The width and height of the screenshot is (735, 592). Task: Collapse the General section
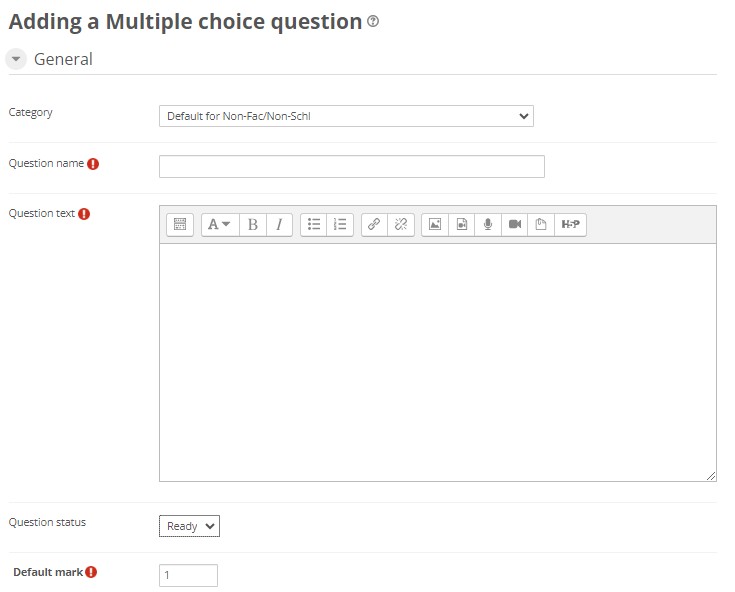click(16, 60)
